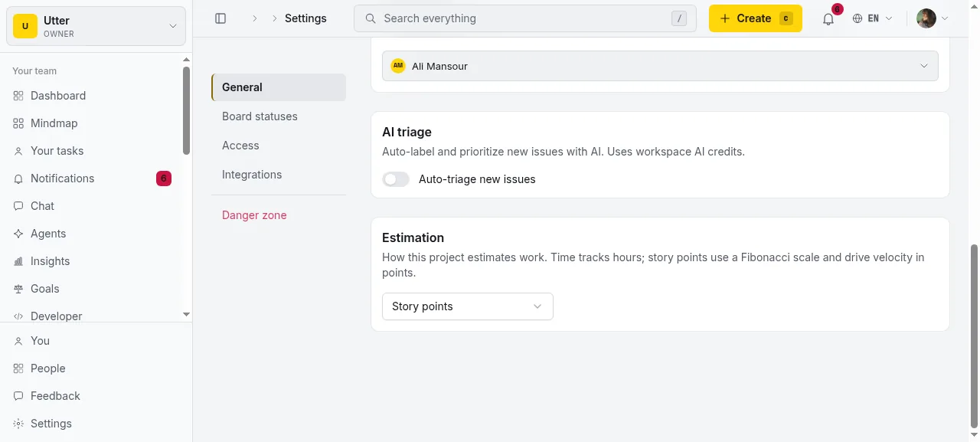This screenshot has height=442, width=980.
Task: Go to the People page link
Action: 92,368
